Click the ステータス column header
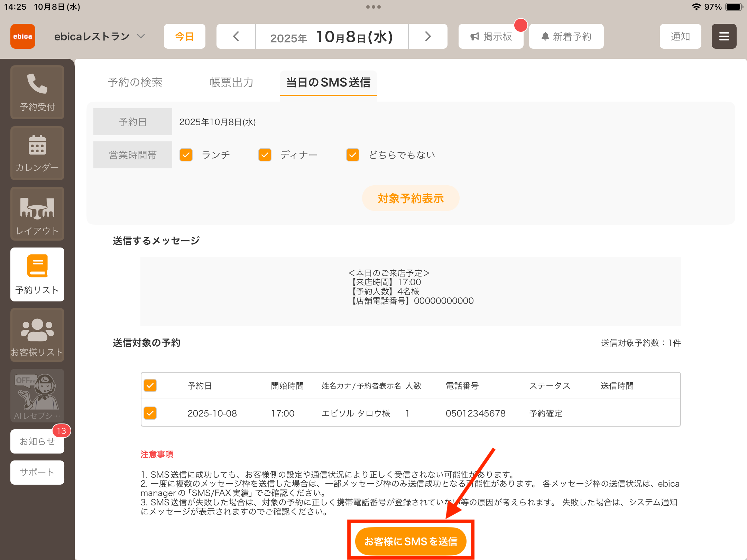The image size is (747, 560). click(x=550, y=386)
